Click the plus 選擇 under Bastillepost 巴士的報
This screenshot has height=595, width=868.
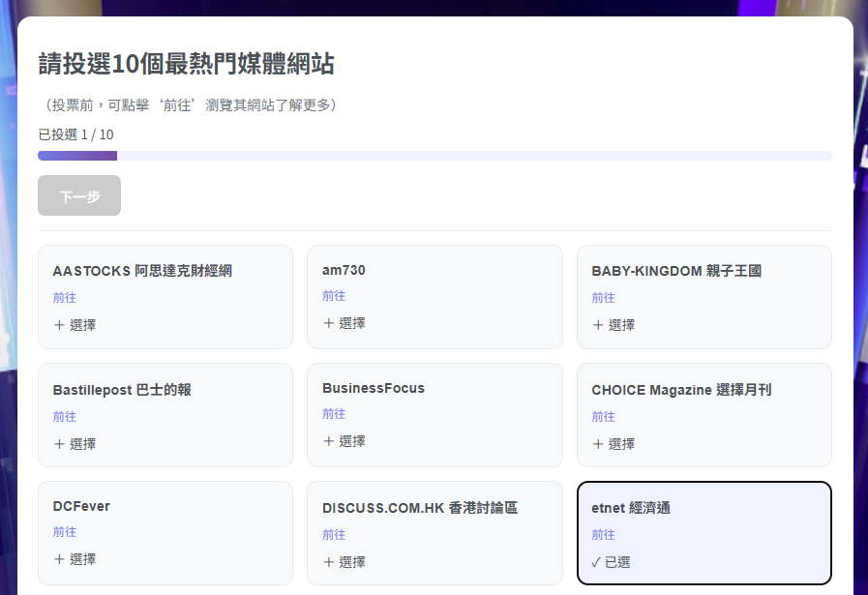(75, 444)
